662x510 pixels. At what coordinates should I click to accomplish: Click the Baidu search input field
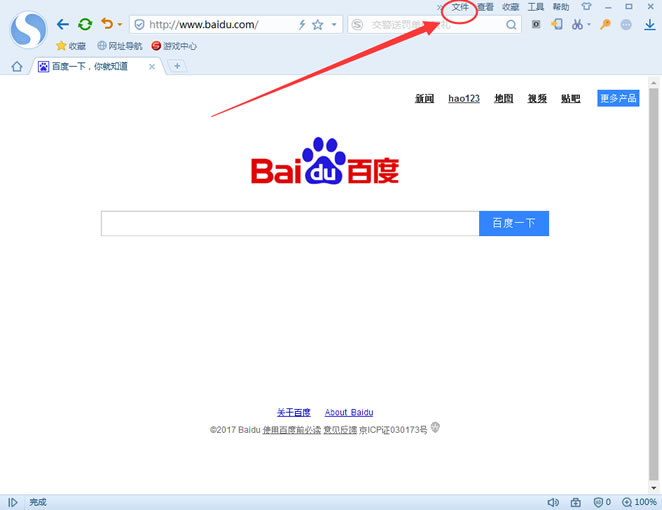pyautogui.click(x=290, y=223)
